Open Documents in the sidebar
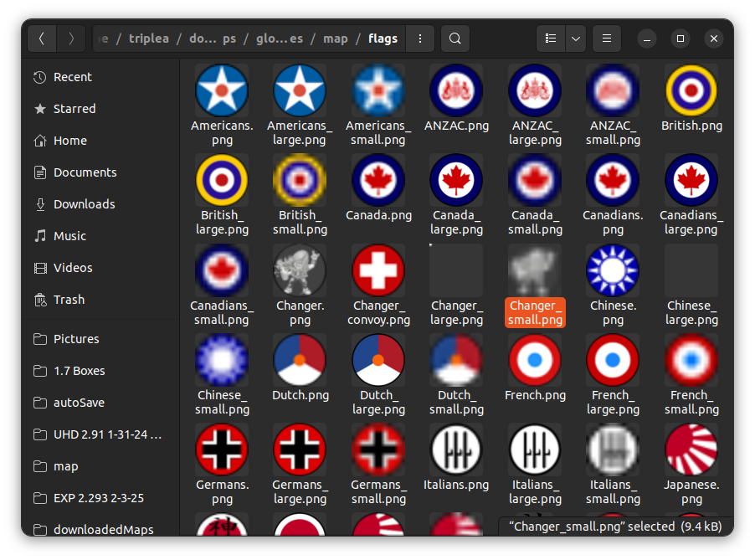 coord(100,172)
